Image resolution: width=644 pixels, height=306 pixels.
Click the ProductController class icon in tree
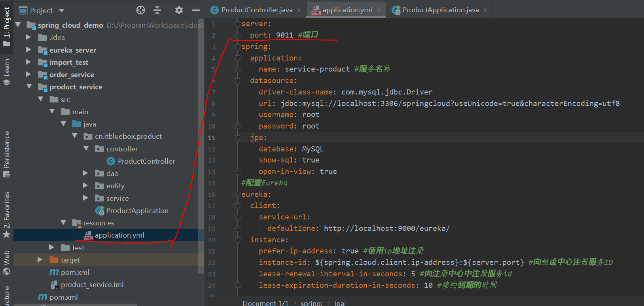(x=111, y=161)
